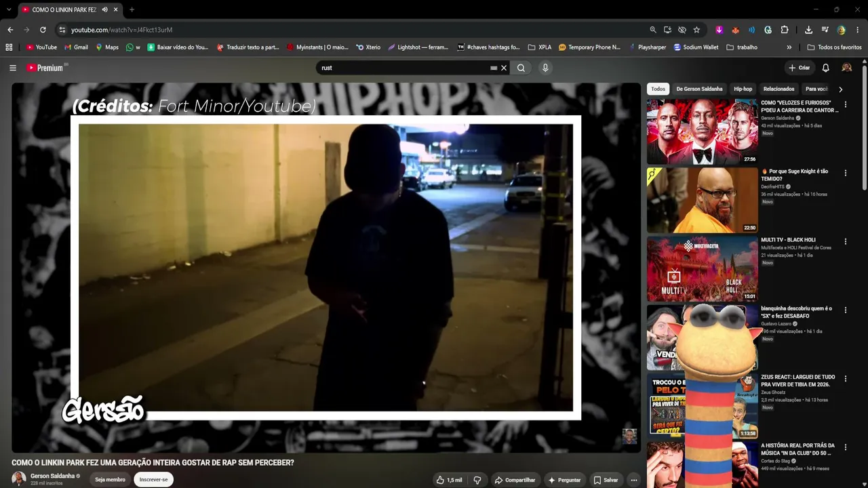
Task: Click the browser address bar URL
Action: [122, 30]
